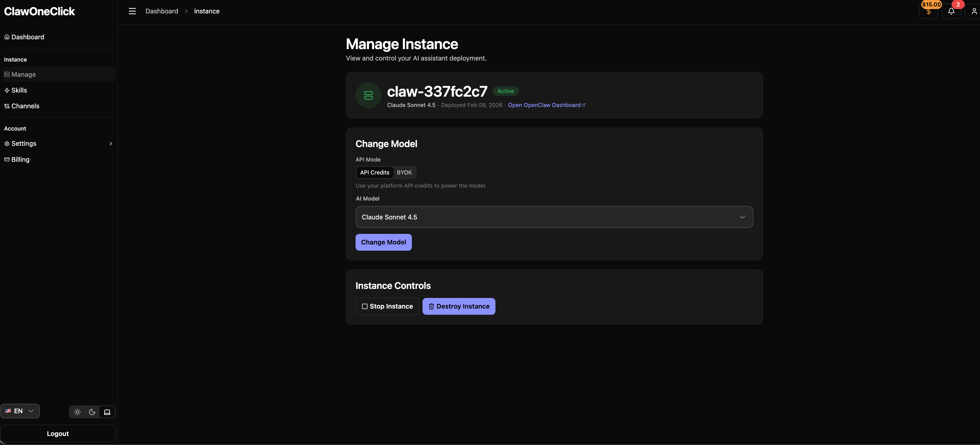
Task: Click the $15.00 credits balance icon
Action: 929,11
